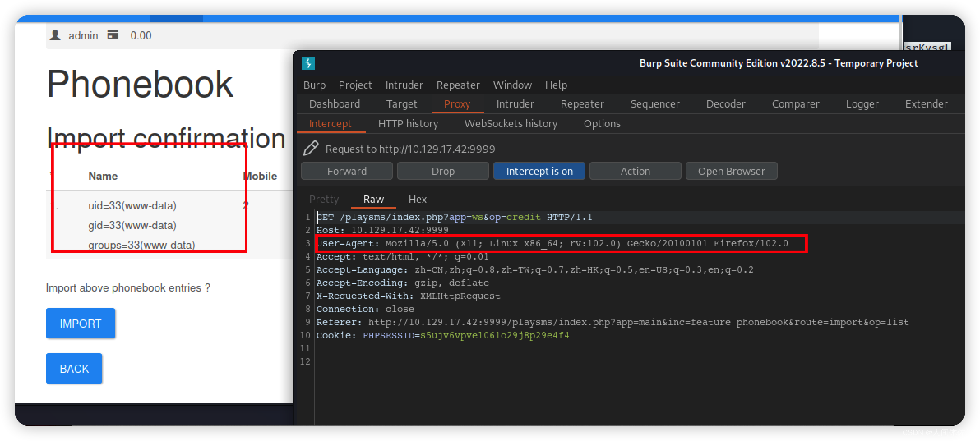This screenshot has width=980, height=441.
Task: Switch to the Pretty view tab
Action: pos(324,199)
